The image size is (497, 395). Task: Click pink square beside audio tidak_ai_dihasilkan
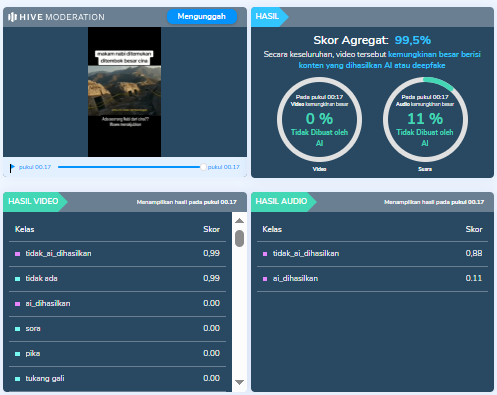(265, 254)
